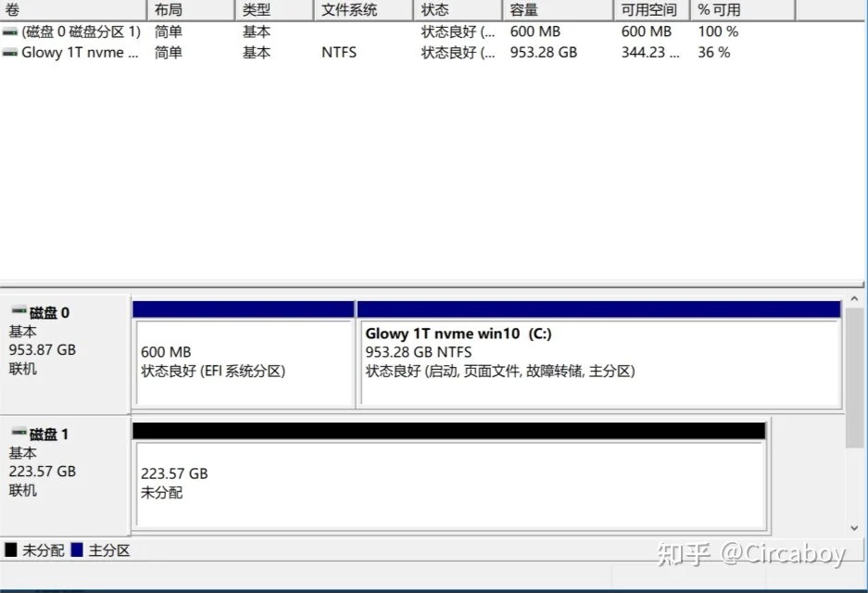The height and width of the screenshot is (593, 868).
Task: Sort by the 状态 column header
Action: click(458, 10)
